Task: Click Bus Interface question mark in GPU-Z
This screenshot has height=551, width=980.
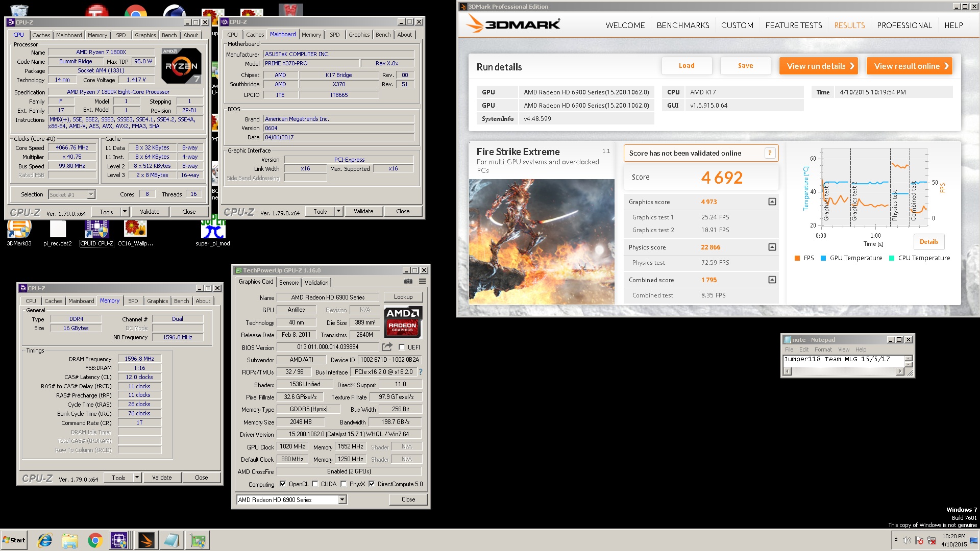Action: point(421,372)
